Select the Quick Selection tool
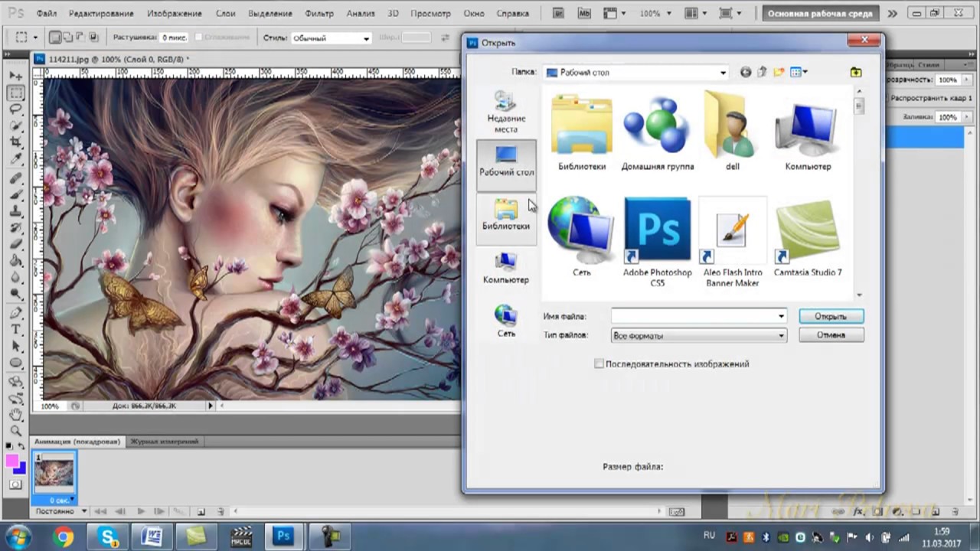 pyautogui.click(x=15, y=126)
